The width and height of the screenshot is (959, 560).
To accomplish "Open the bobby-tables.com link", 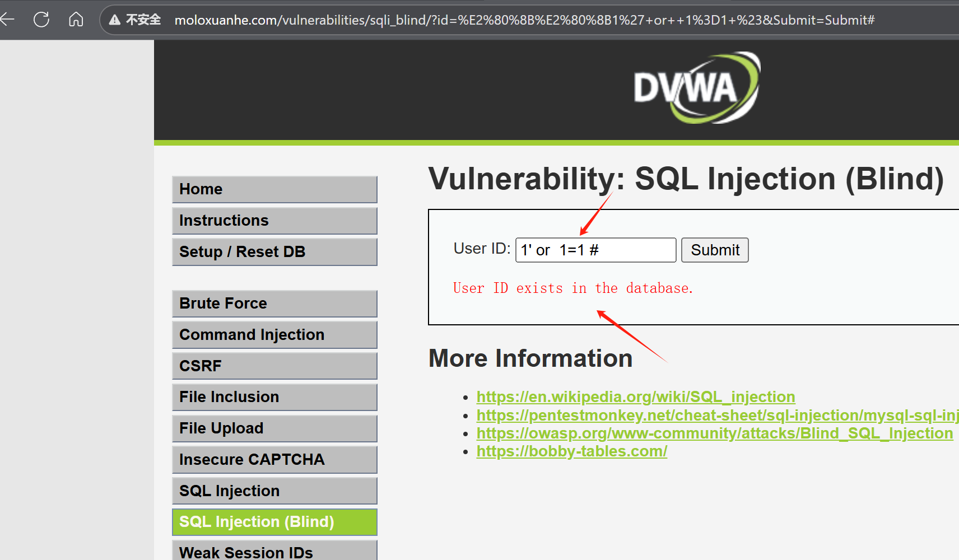I will [x=572, y=451].
